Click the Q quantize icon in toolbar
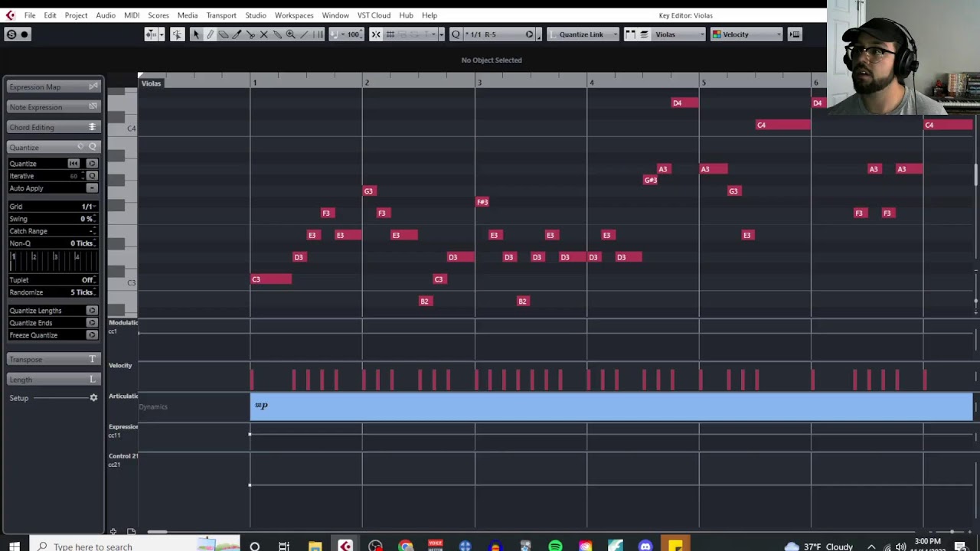The height and width of the screenshot is (551, 980). (x=456, y=34)
